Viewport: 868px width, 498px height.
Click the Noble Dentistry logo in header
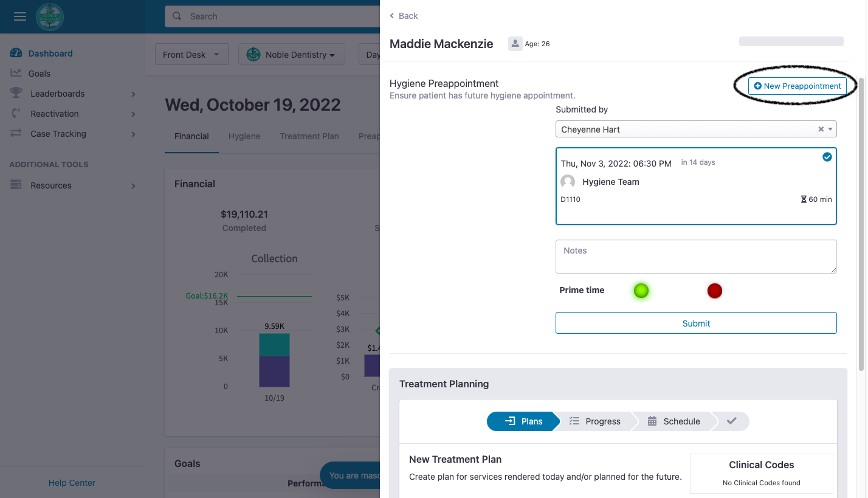[x=50, y=16]
